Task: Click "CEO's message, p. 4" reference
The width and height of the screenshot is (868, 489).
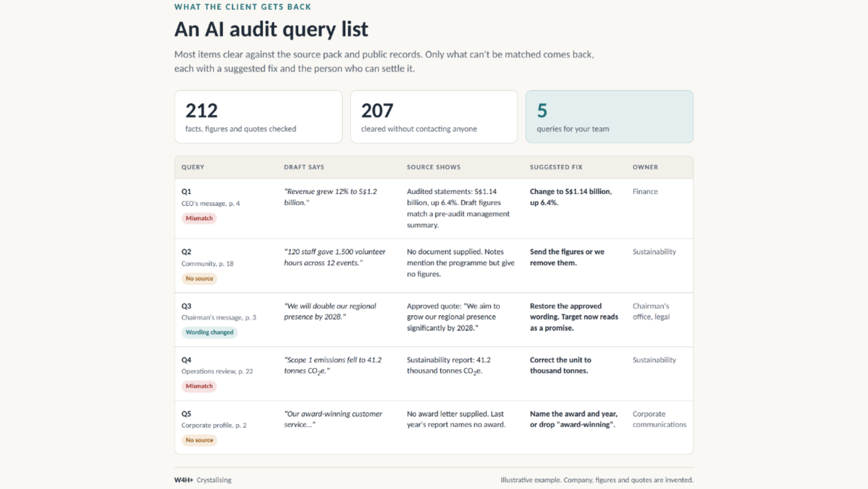Action: tap(210, 204)
